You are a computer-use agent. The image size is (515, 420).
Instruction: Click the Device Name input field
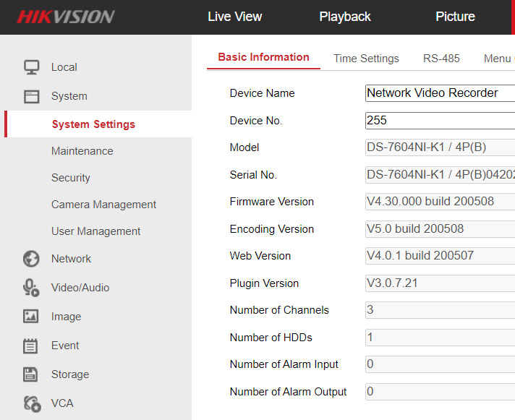(440, 93)
